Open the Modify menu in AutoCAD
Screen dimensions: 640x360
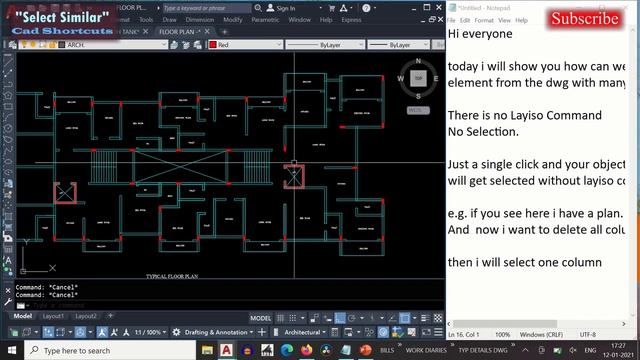[233, 20]
